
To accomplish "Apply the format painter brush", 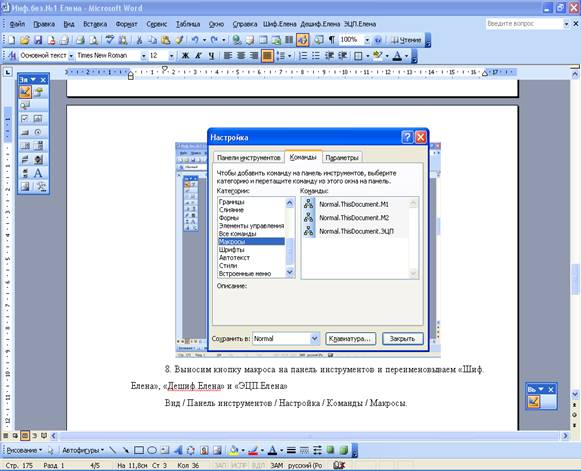I will point(179,40).
